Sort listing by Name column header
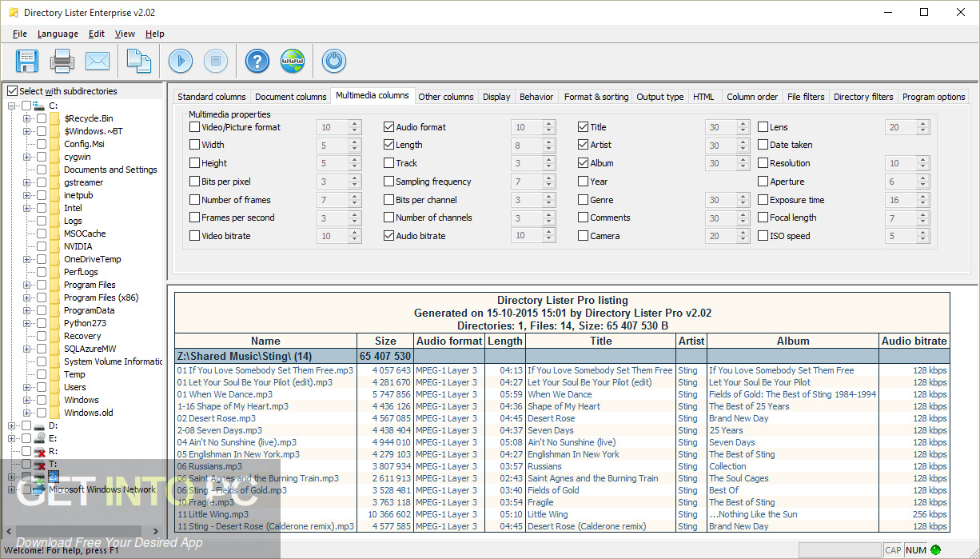 click(265, 341)
